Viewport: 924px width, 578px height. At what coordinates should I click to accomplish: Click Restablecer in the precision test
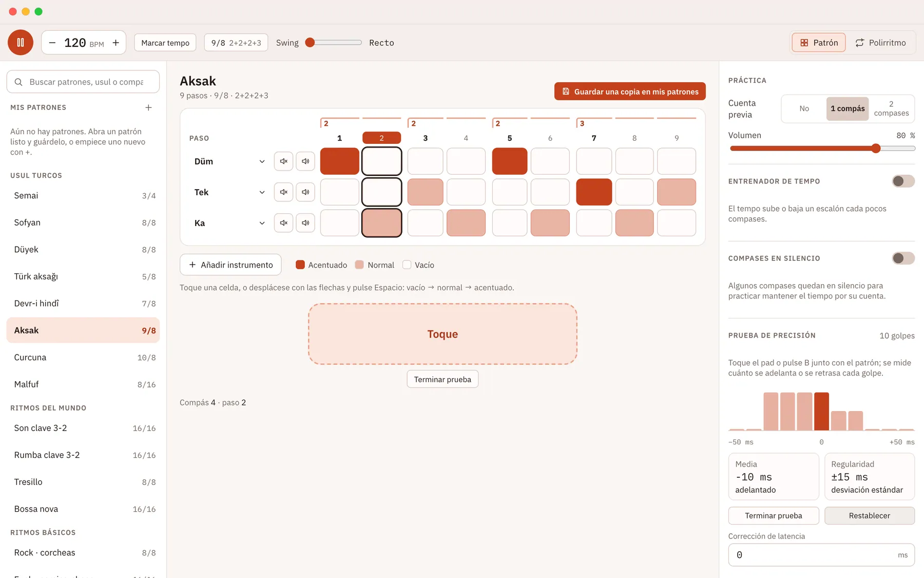[x=870, y=516]
